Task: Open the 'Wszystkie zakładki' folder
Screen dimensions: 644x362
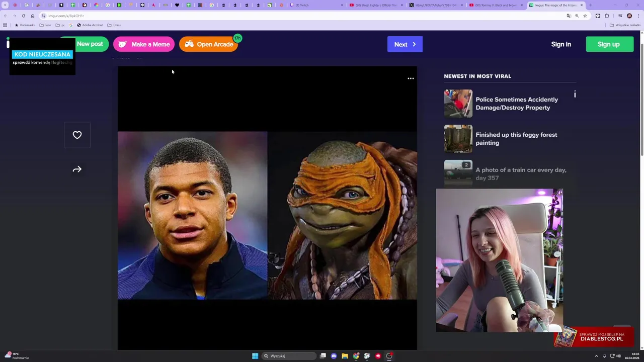Action: coord(625,25)
